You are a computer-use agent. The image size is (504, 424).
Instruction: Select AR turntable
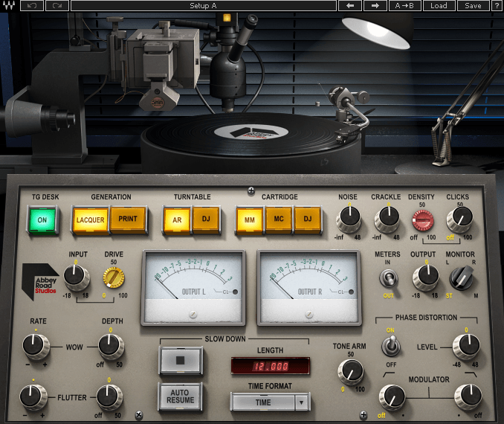177,220
